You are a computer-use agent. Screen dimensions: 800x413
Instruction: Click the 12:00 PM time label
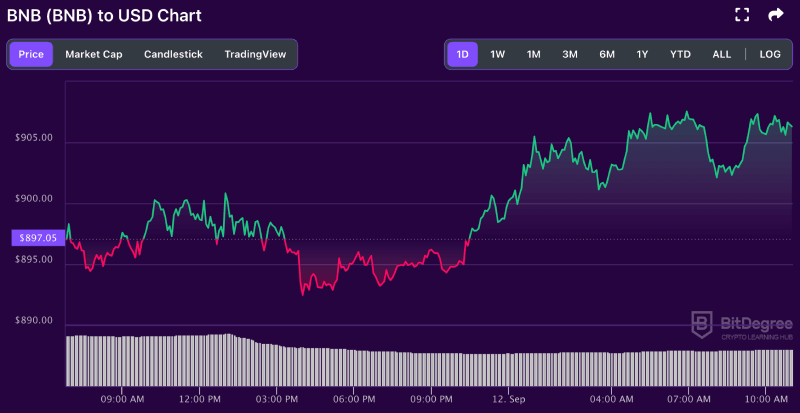pos(199,397)
